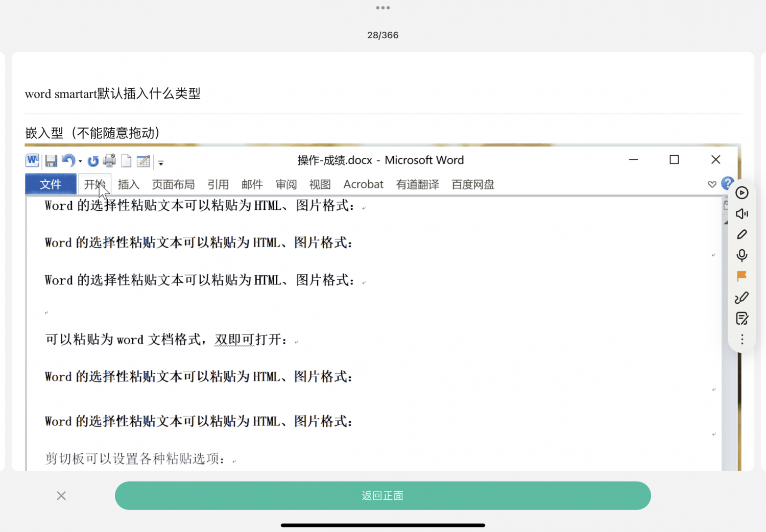The image size is (766, 532).
Task: Click the blue Word help icon
Action: [727, 183]
